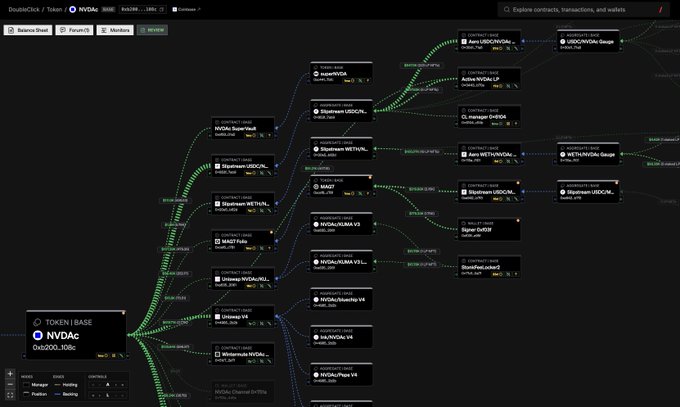Click the yellow badge on NVDAc root node
The image size is (680, 407).
[x=102, y=355]
